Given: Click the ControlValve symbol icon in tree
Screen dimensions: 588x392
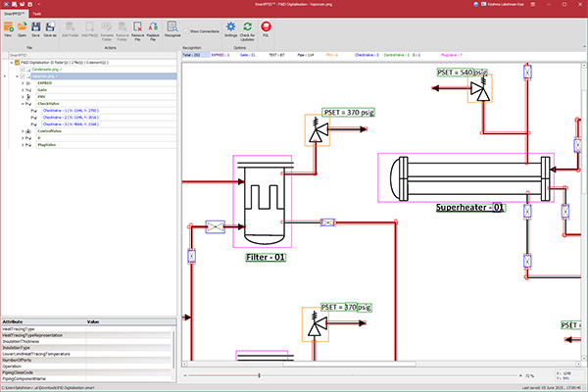Looking at the screenshot, I should 28,131.
